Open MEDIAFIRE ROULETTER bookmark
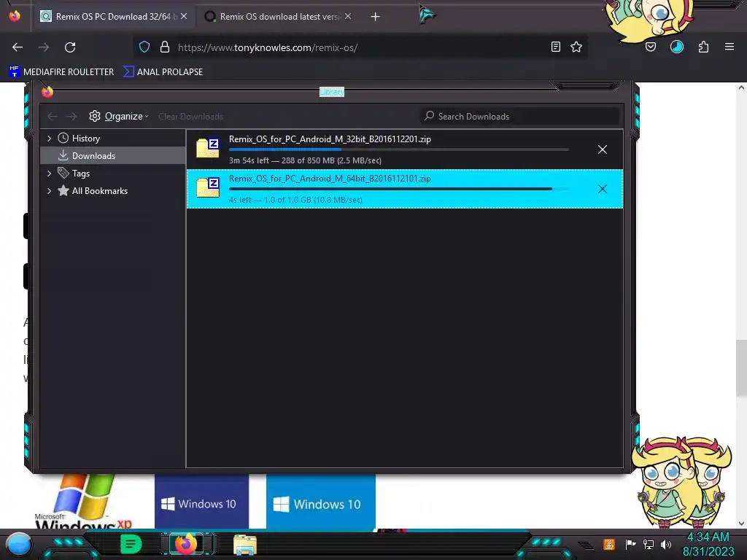Screen dimensions: 747x560 [61, 72]
